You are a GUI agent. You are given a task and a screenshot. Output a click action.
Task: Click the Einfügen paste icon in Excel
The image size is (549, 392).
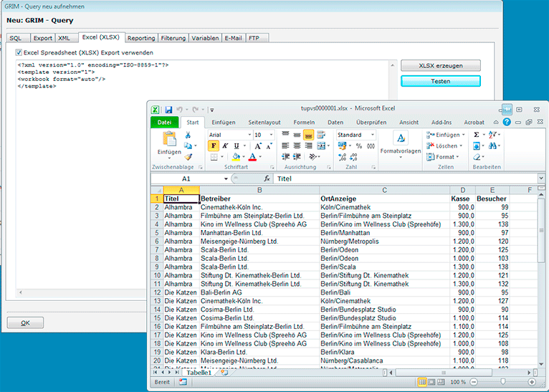pos(169,140)
